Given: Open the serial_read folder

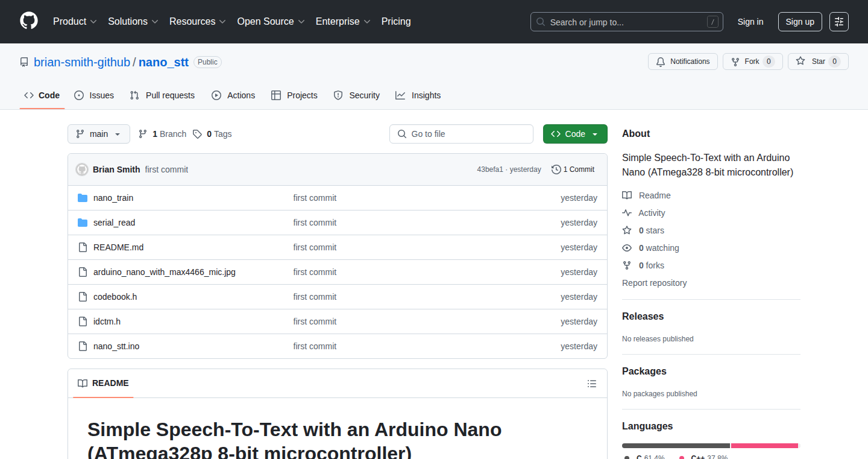Looking at the screenshot, I should [115, 223].
